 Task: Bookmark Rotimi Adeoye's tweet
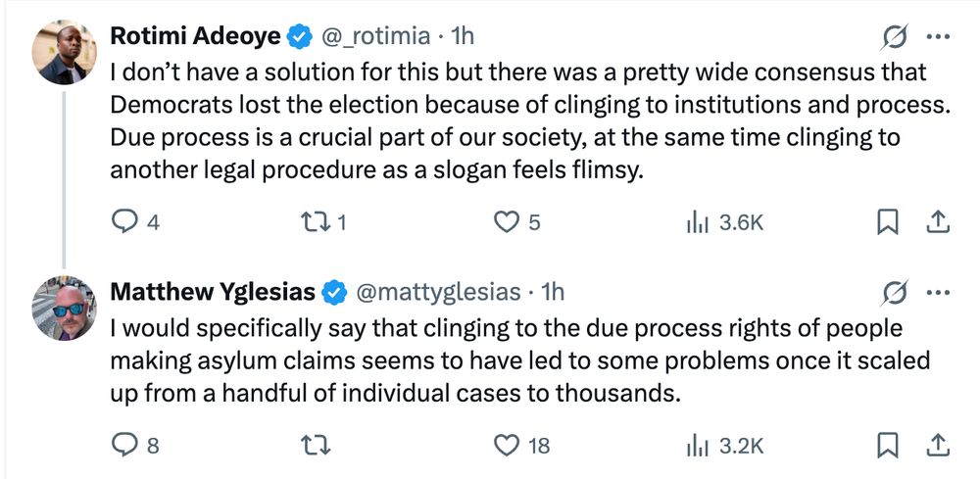pyautogui.click(x=888, y=222)
